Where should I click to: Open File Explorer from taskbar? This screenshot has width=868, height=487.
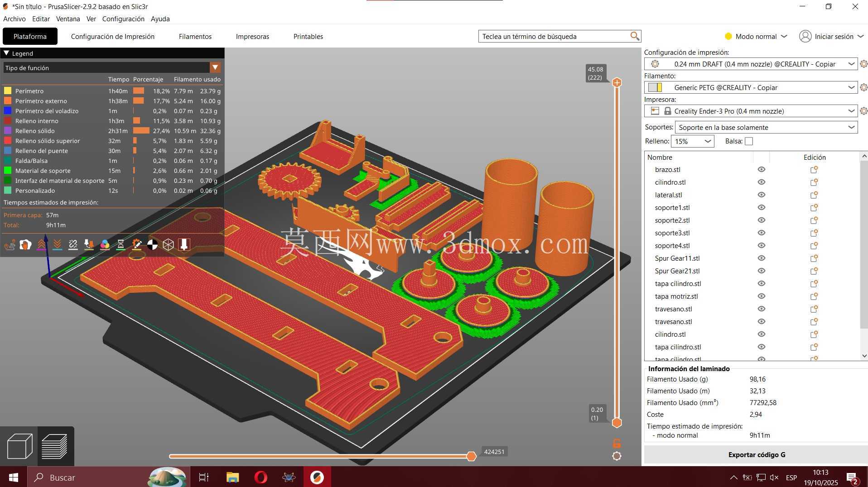232,477
